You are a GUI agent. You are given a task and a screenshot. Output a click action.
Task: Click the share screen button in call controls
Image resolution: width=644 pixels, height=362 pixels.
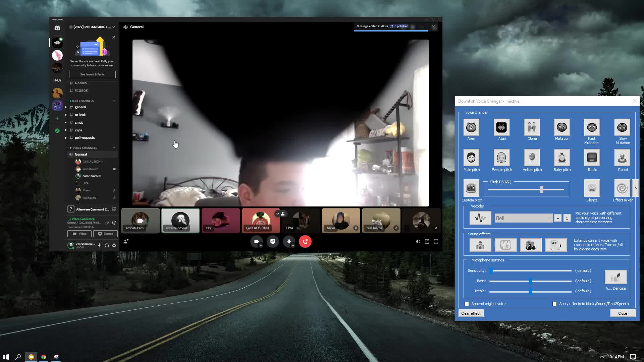(x=273, y=241)
